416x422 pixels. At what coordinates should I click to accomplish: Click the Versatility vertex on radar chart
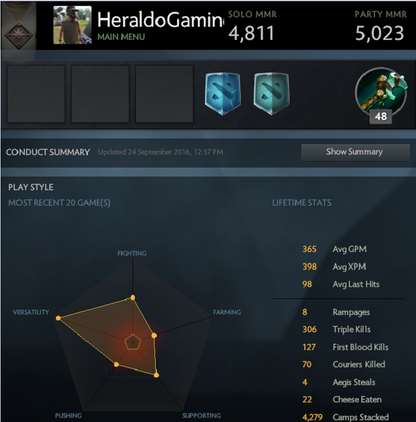click(x=58, y=318)
